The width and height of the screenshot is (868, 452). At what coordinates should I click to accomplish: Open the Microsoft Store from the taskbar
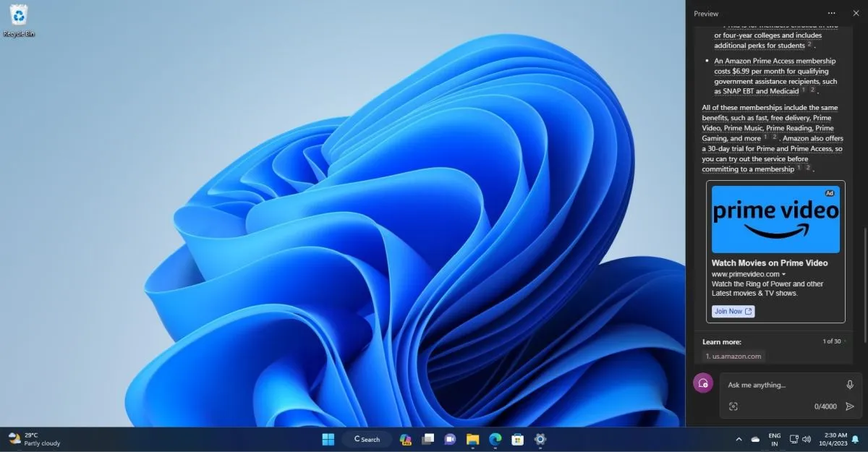pos(517,439)
